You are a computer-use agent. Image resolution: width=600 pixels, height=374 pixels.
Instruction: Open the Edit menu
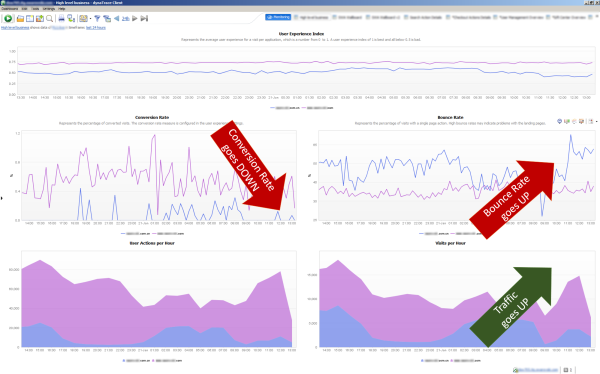pyautogui.click(x=24, y=9)
